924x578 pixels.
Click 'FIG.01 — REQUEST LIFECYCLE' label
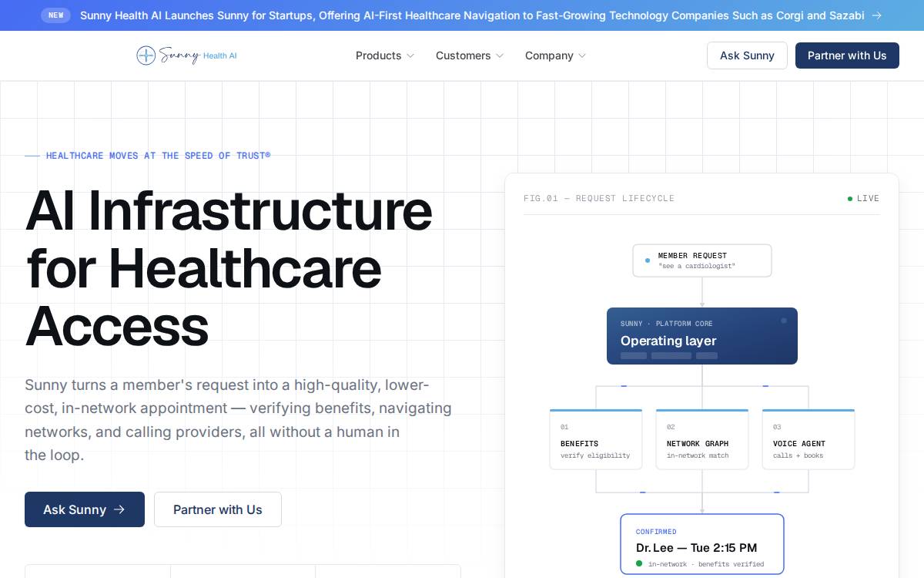coord(599,198)
